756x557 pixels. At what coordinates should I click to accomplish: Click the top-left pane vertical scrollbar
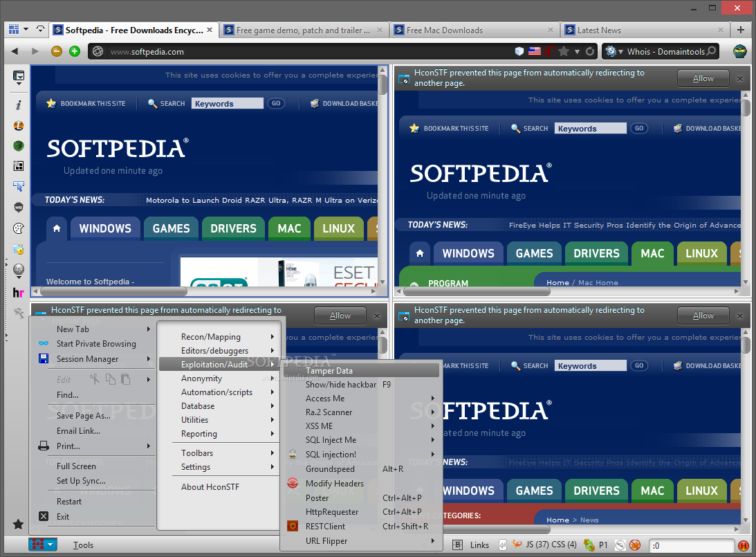point(382,176)
